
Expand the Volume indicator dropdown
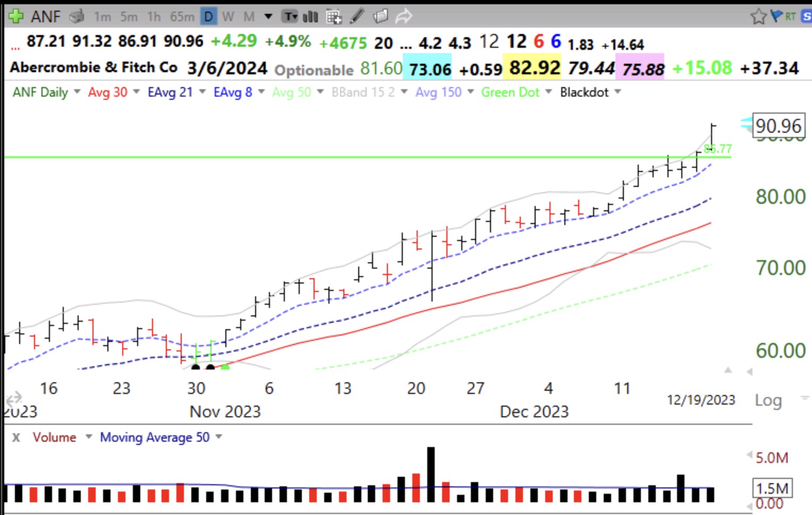pyautogui.click(x=89, y=437)
